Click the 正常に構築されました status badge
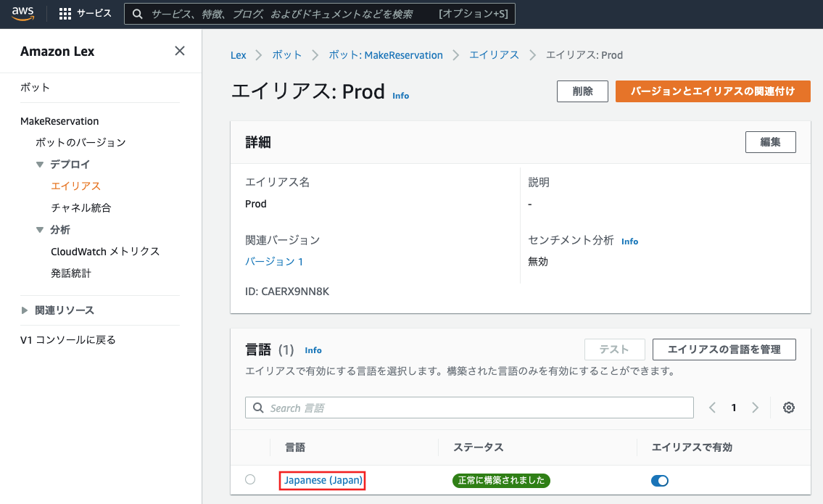Screen dimensions: 823x504 pos(501,480)
